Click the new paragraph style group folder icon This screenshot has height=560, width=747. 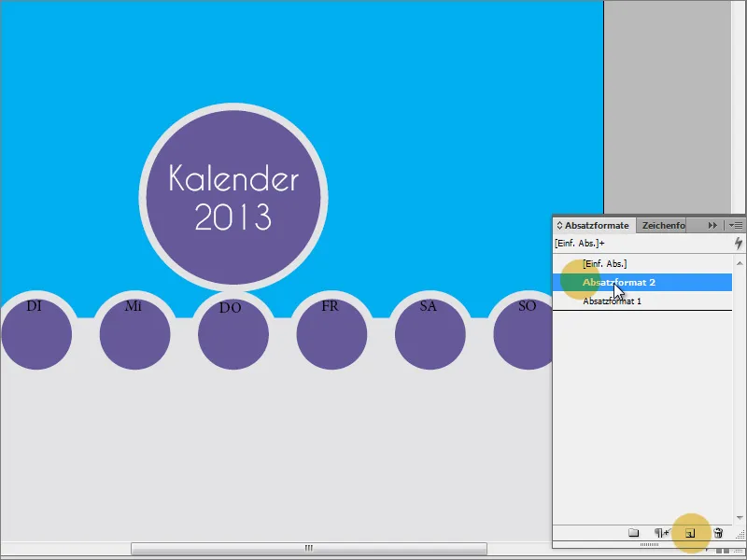coord(633,533)
